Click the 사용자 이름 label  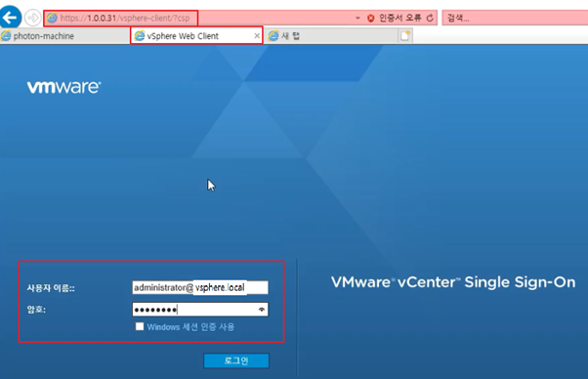(x=51, y=288)
